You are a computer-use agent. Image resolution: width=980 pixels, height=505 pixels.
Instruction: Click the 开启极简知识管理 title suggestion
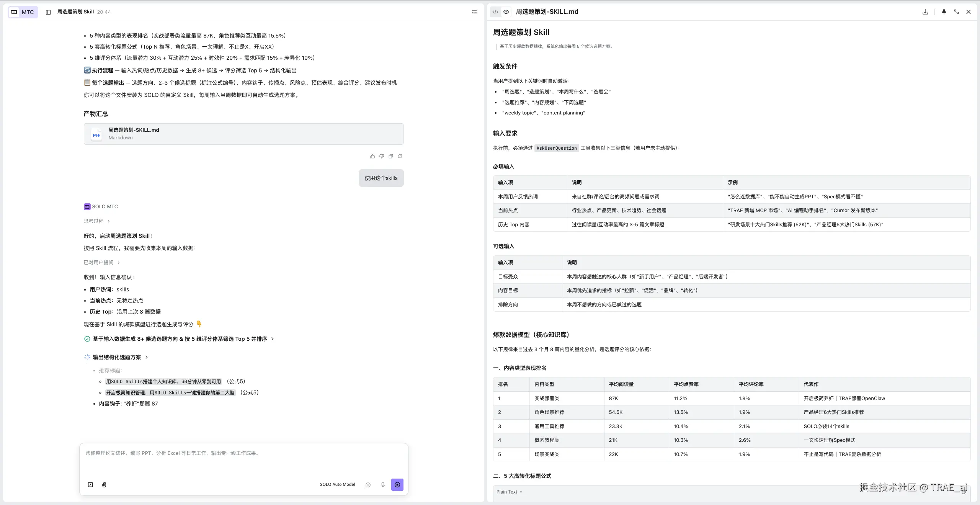tap(170, 393)
